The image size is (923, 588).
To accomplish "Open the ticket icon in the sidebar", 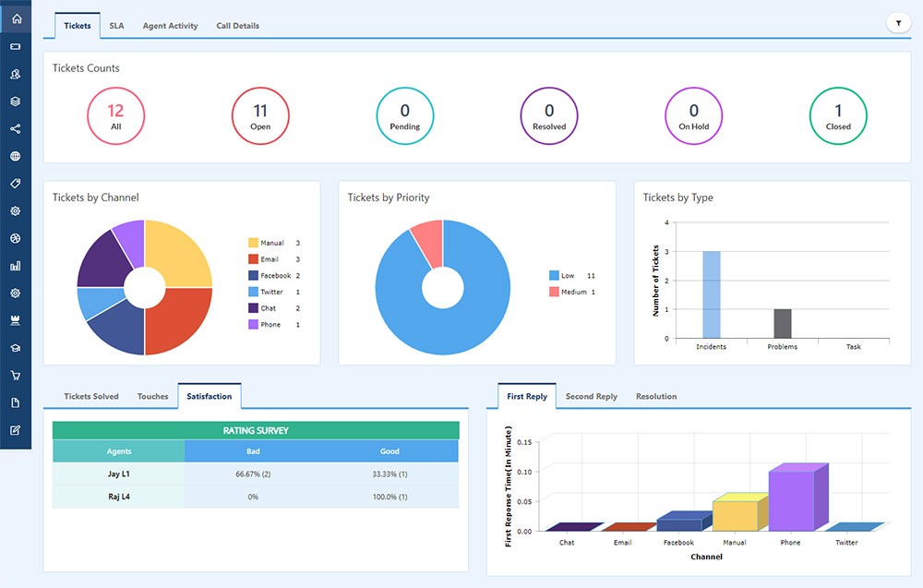I will coord(16,46).
